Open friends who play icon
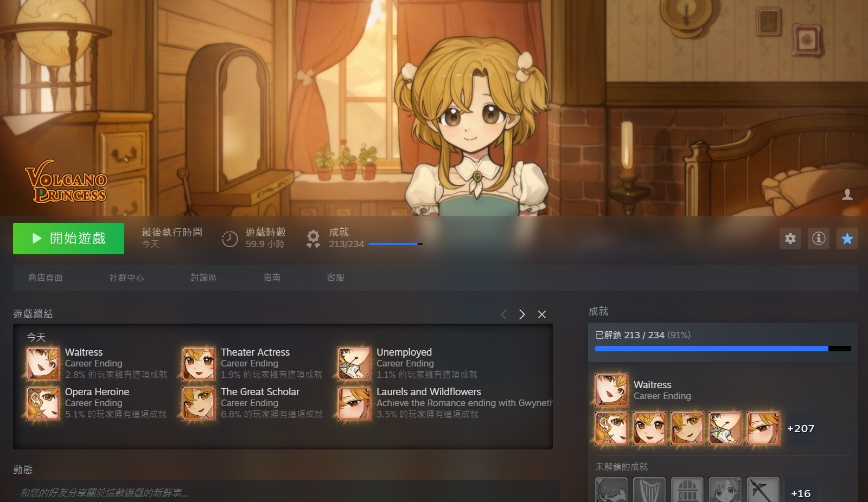This screenshot has height=502, width=868. click(x=847, y=195)
